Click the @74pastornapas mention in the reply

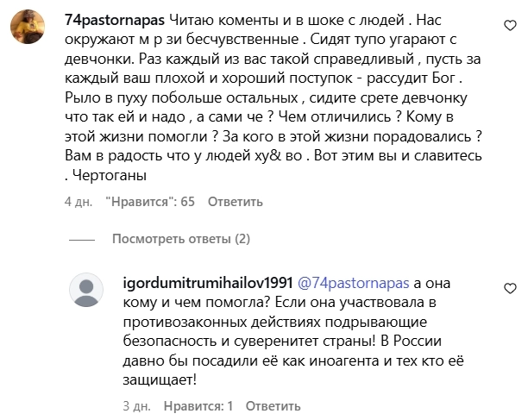(x=354, y=283)
